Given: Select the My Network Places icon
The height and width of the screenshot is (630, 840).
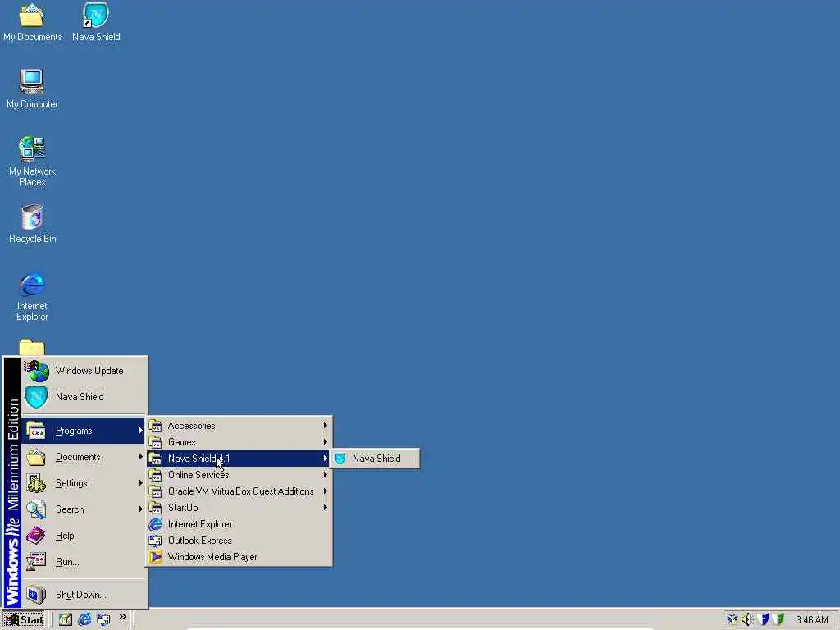Looking at the screenshot, I should 32,162.
